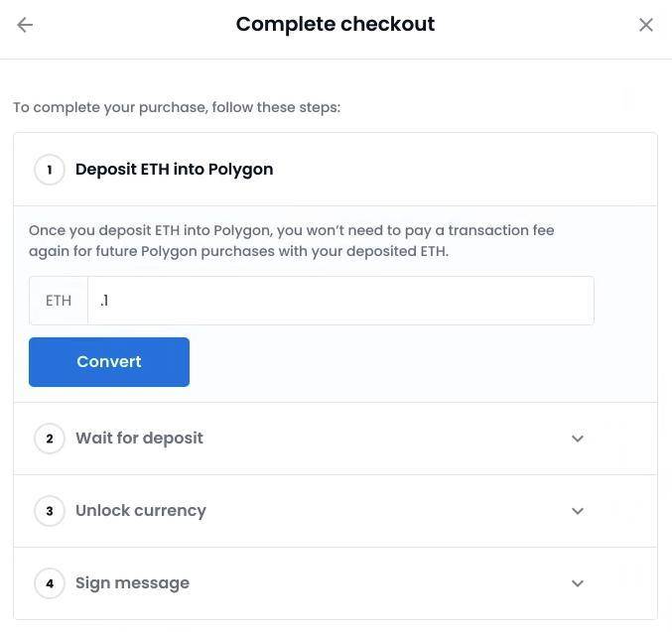
Task: Click the step 2 number circle
Action: pos(50,439)
